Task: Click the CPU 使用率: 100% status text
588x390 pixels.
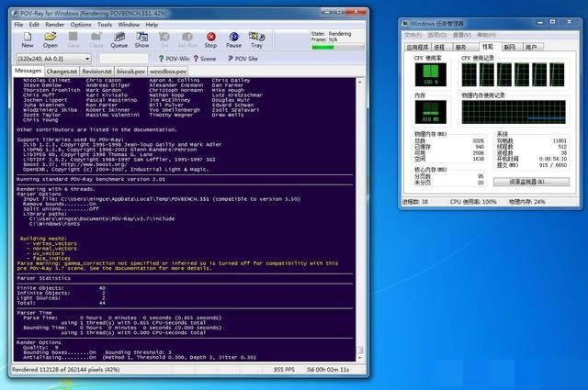Action: coord(473,202)
